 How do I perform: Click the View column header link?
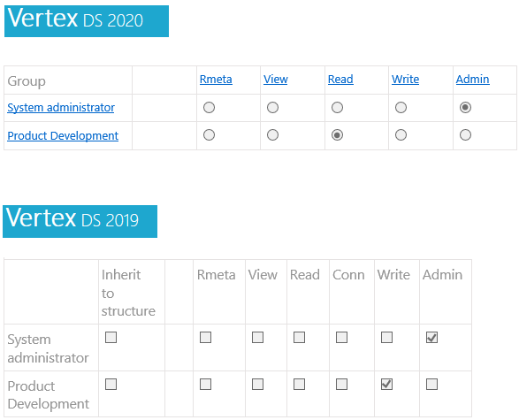[x=275, y=80]
